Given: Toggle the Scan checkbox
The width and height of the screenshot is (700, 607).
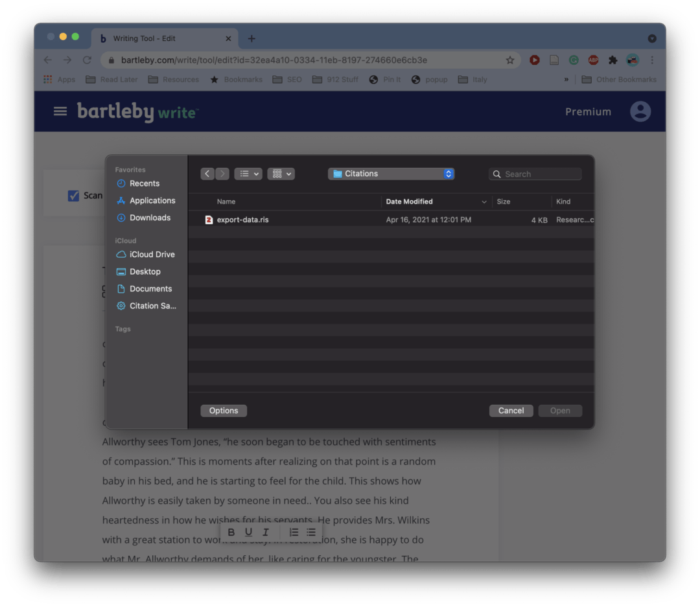Looking at the screenshot, I should point(74,196).
